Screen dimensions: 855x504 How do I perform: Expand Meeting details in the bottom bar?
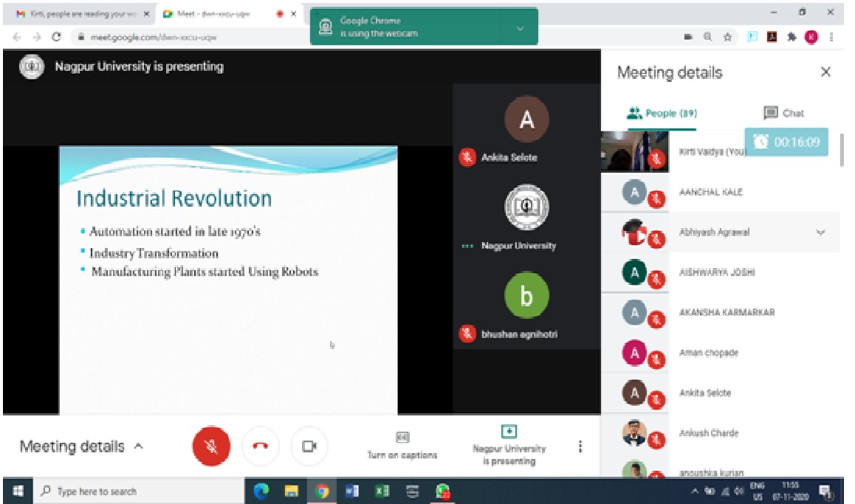82,446
